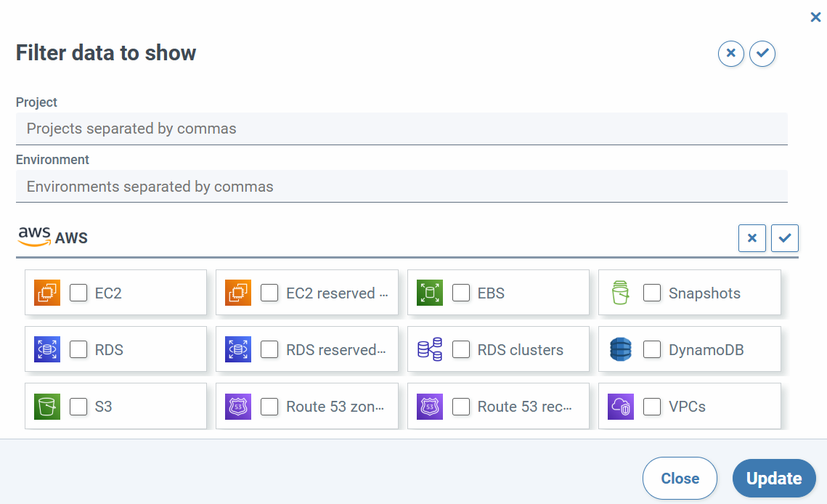Click the EBS volume icon

pyautogui.click(x=430, y=293)
